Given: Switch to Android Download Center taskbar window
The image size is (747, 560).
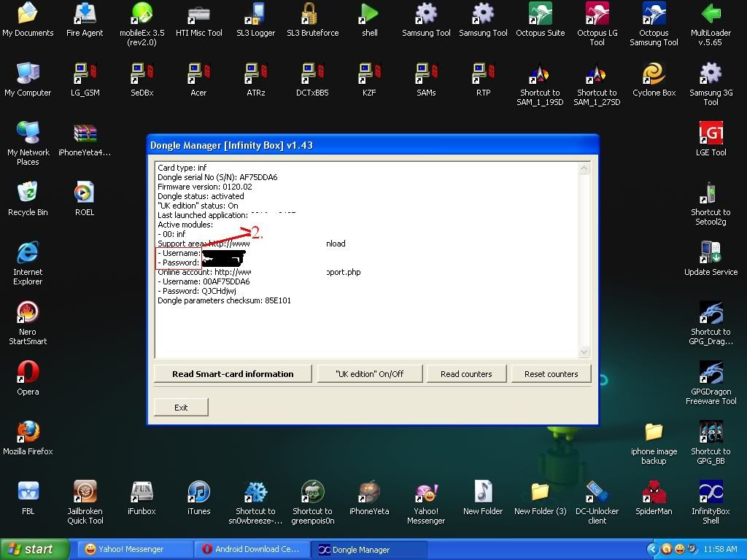Looking at the screenshot, I should click(252, 549).
